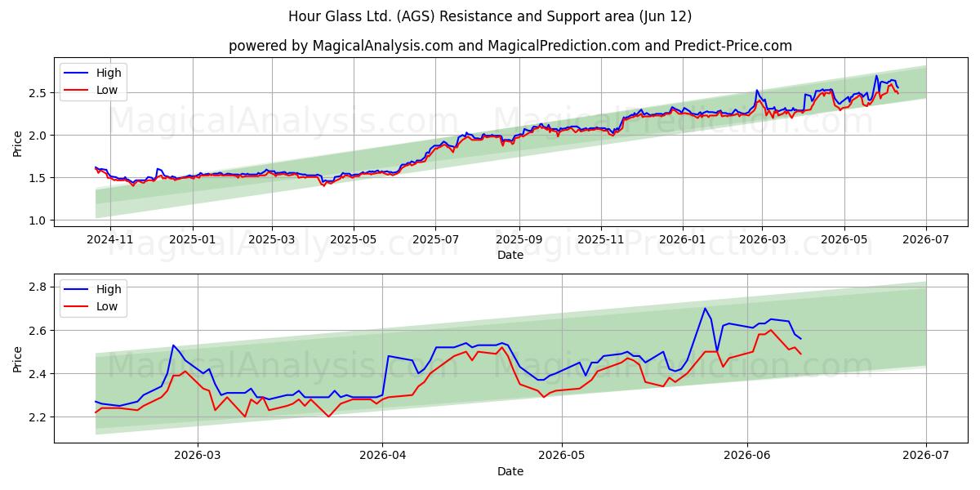Click the '2.6' y-axis tick in the bottom chart

tap(39, 331)
